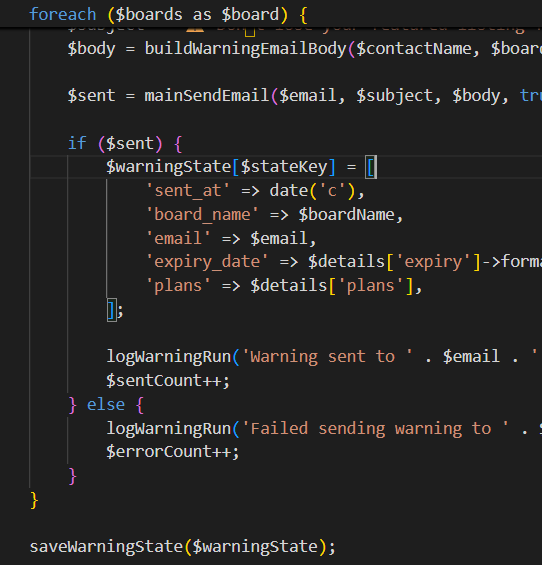The width and height of the screenshot is (542, 565).
Task: Click the closing bracket '];' of the array
Action: click(x=115, y=310)
